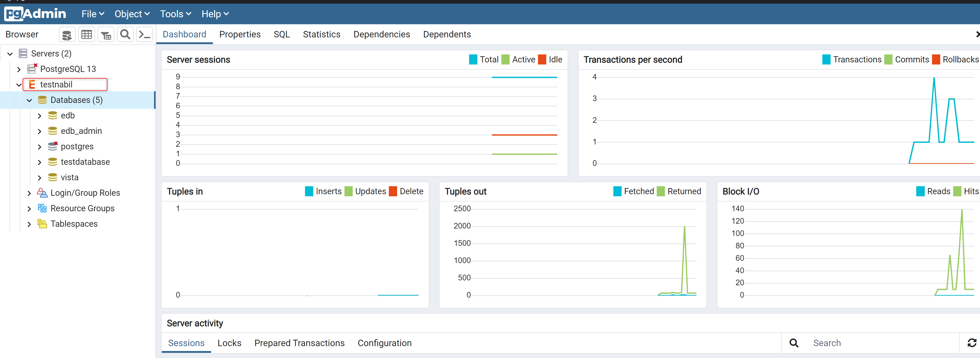Refresh the Server activity list
This screenshot has height=358, width=980.
coord(972,343)
